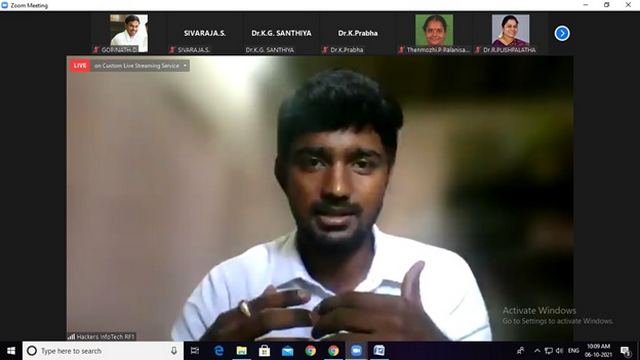The image size is (640, 360).
Task: Open the Mail app taskbar icon
Action: pyautogui.click(x=288, y=351)
